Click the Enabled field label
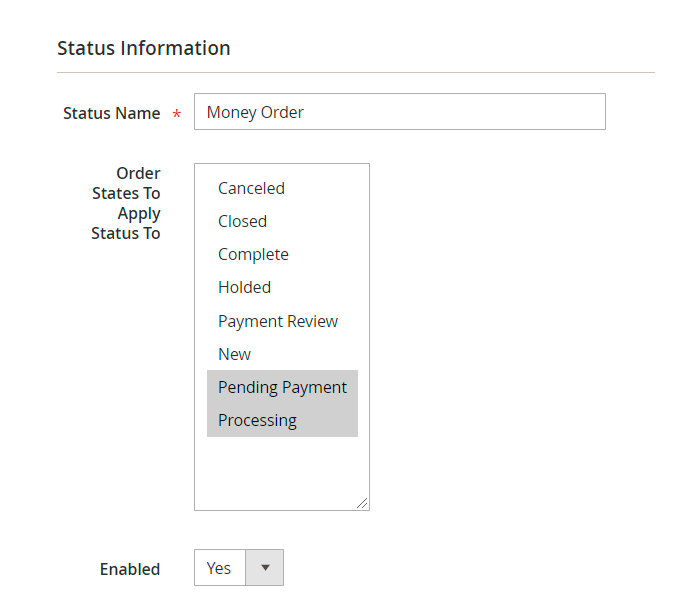683x605 pixels. click(129, 569)
